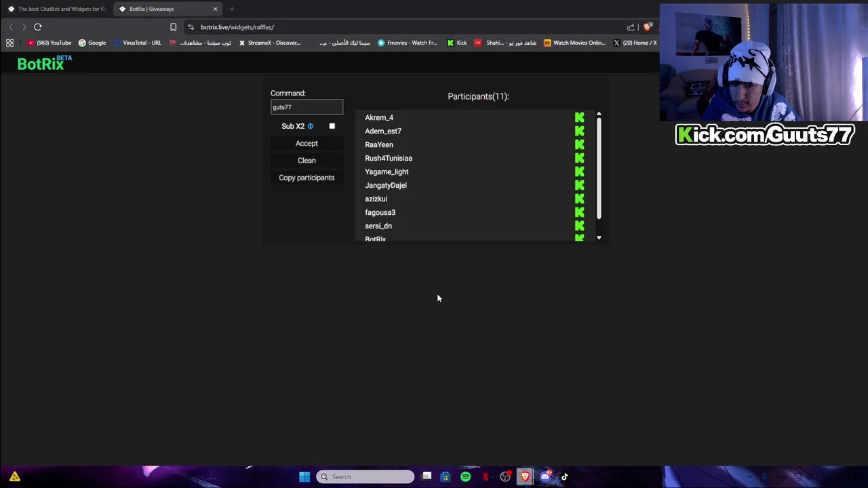Open Watch Movies Online bookmark
Viewport: 868px width, 488px height.
[x=574, y=43]
